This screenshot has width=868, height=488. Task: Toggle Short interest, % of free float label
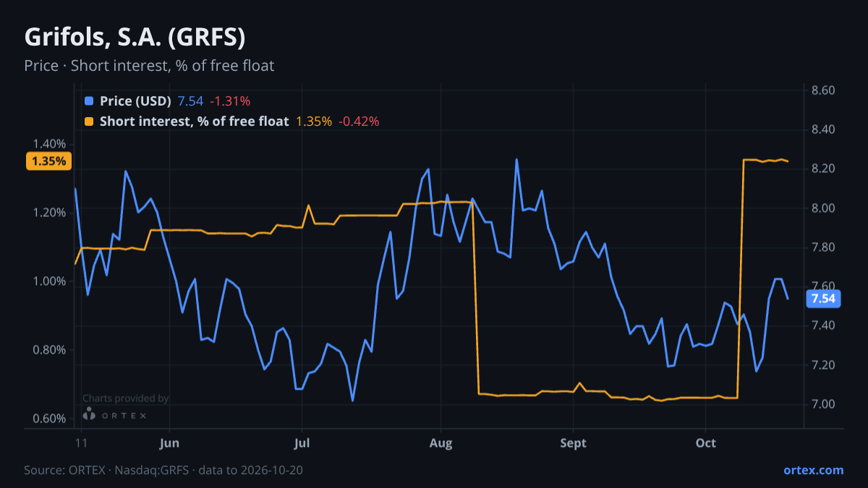[x=194, y=121]
